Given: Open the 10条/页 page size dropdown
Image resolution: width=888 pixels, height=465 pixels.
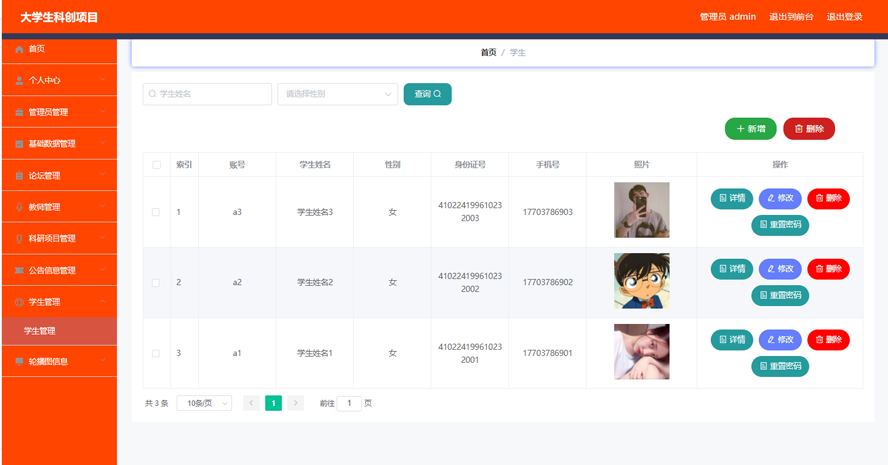Looking at the screenshot, I should click(204, 403).
